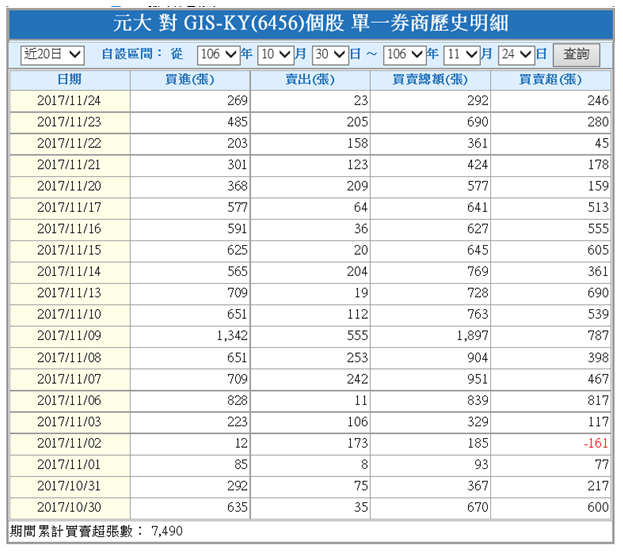Click total value 329 on 2017/11/03

pos(478,422)
